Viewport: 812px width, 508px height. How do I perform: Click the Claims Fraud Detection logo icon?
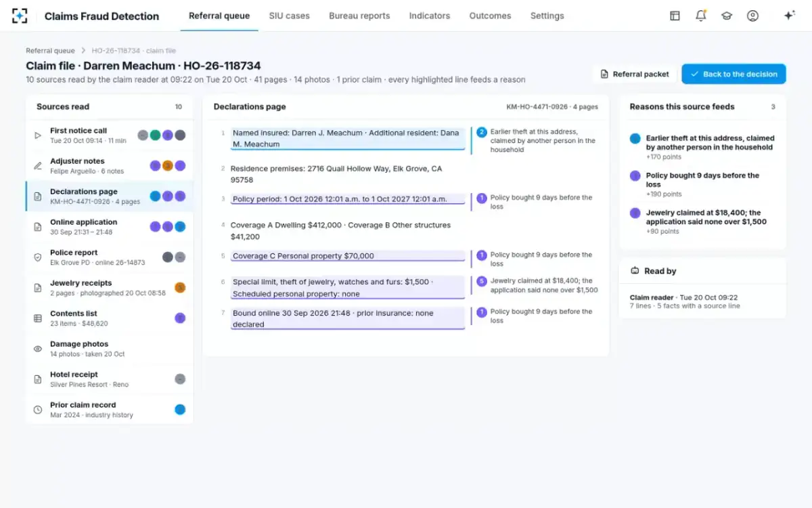(20, 16)
